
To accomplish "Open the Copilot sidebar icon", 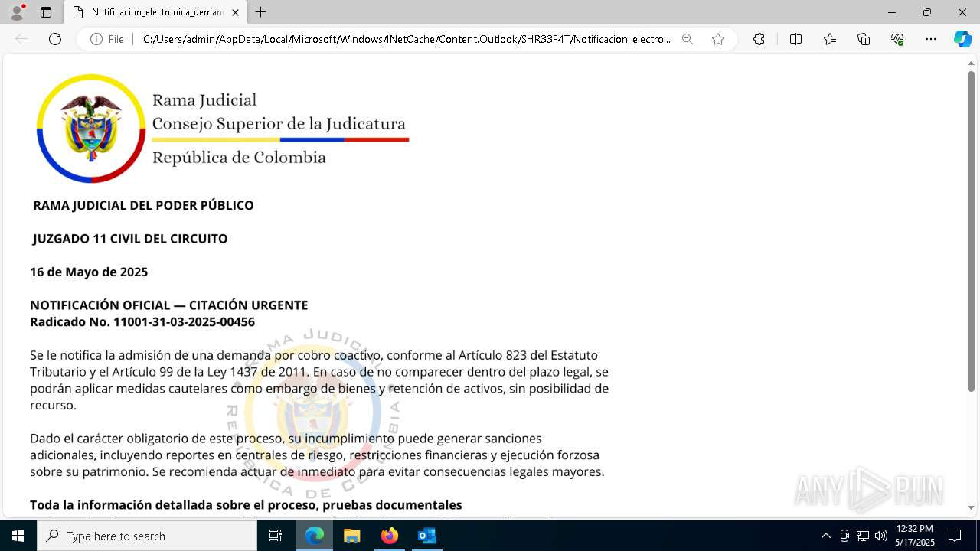I will (x=962, y=39).
